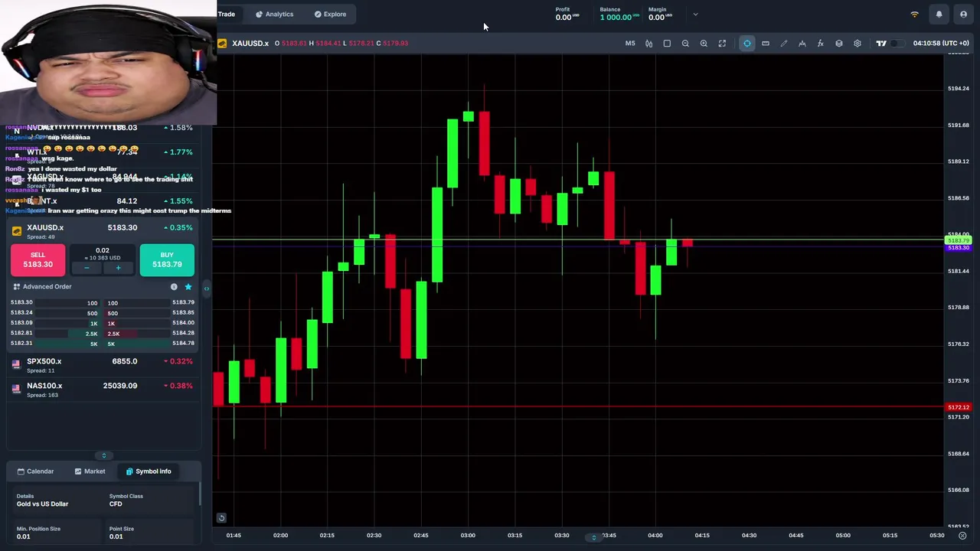Click the XAUUSD.x chart symbol title
980x551 pixels.
point(250,44)
